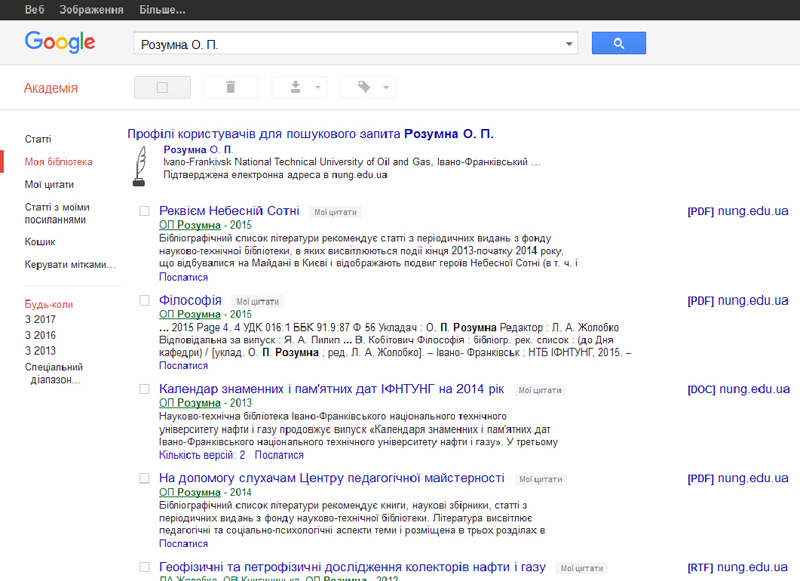Expand the labels dropdown arrow
The width and height of the screenshot is (800, 581).
tap(386, 87)
